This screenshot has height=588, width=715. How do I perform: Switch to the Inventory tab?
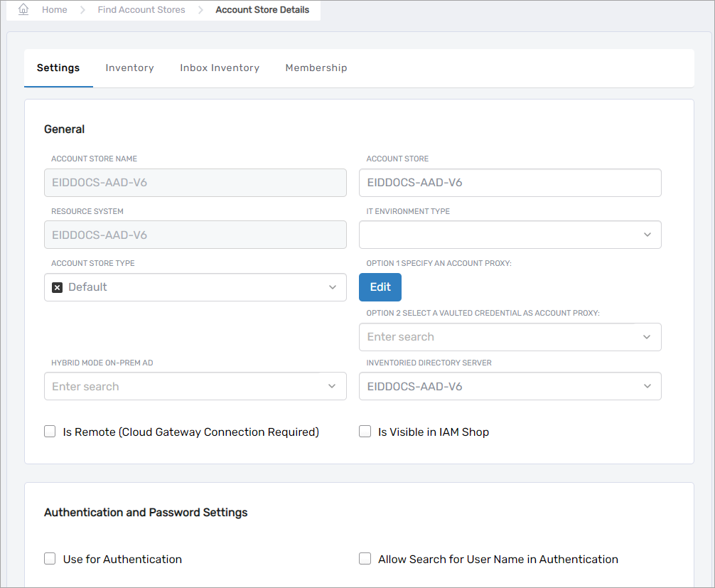coord(129,68)
